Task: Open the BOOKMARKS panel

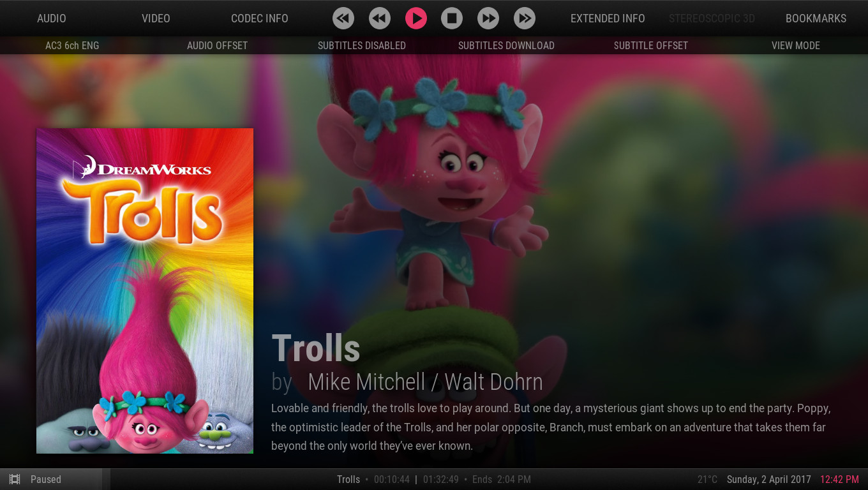Action: point(816,19)
